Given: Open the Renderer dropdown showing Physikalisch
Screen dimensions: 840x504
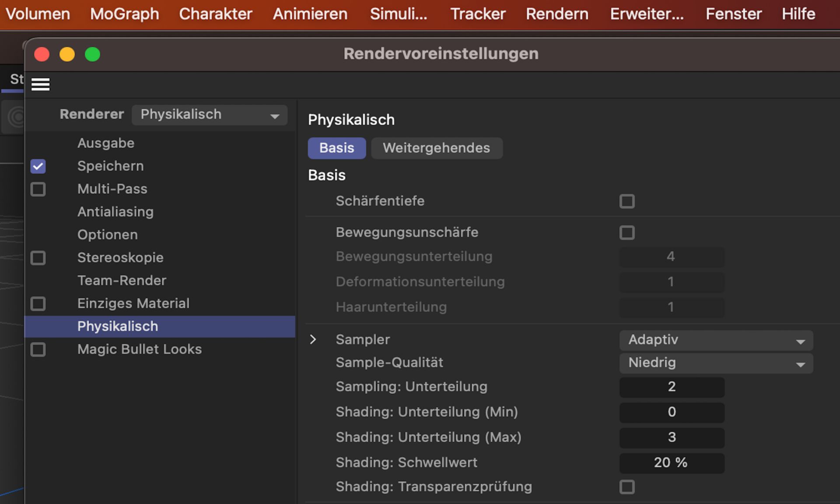Looking at the screenshot, I should tap(209, 115).
